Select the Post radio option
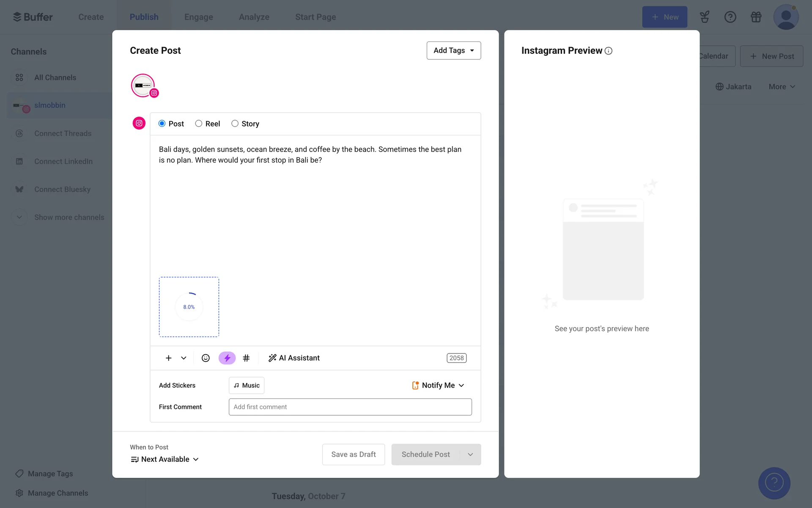This screenshot has height=508, width=812. [162, 124]
